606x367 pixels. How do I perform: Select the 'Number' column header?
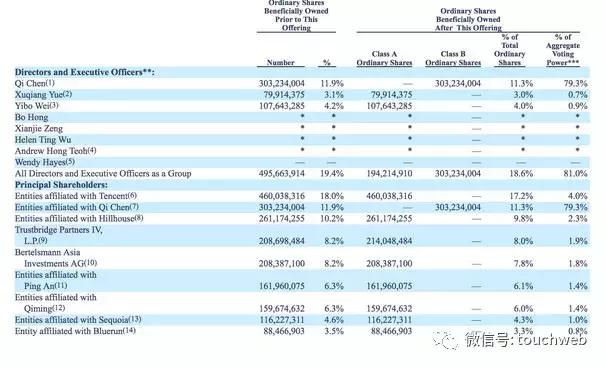(x=281, y=63)
